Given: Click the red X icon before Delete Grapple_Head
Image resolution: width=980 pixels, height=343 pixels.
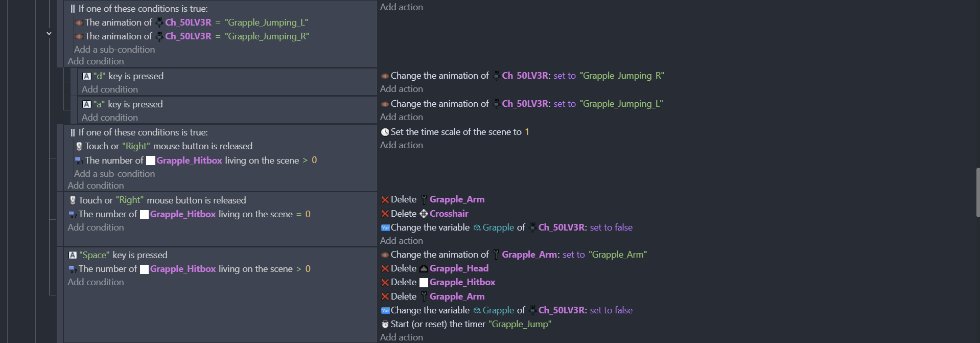Looking at the screenshot, I should 385,269.
